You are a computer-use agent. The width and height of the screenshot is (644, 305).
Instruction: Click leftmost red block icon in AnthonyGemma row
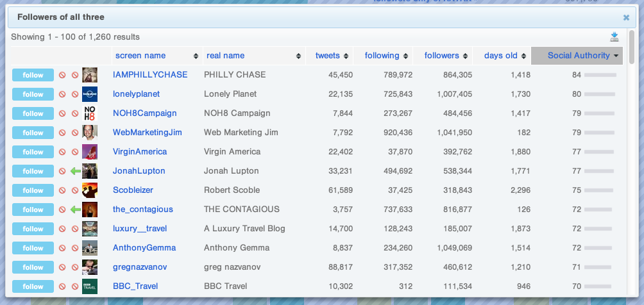62,248
